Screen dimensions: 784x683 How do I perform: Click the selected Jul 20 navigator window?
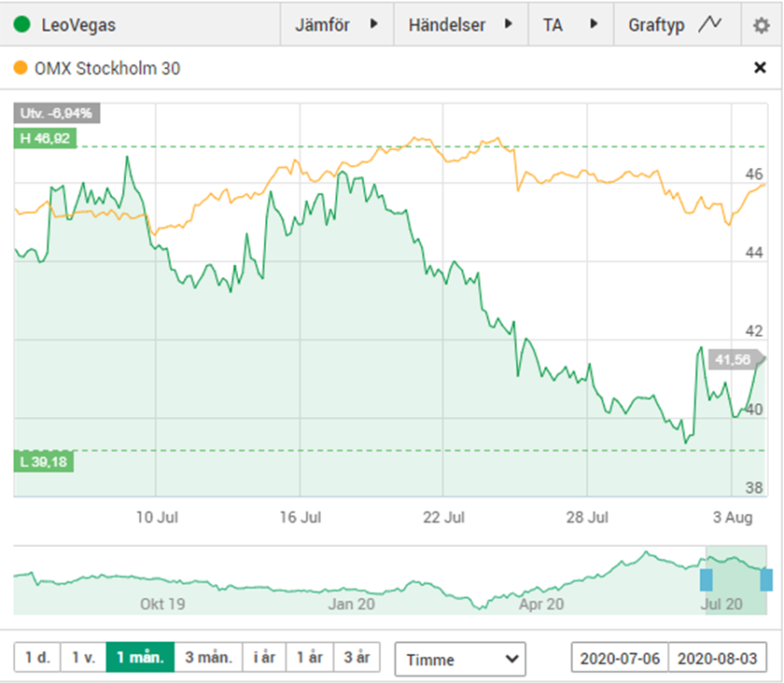point(736,580)
